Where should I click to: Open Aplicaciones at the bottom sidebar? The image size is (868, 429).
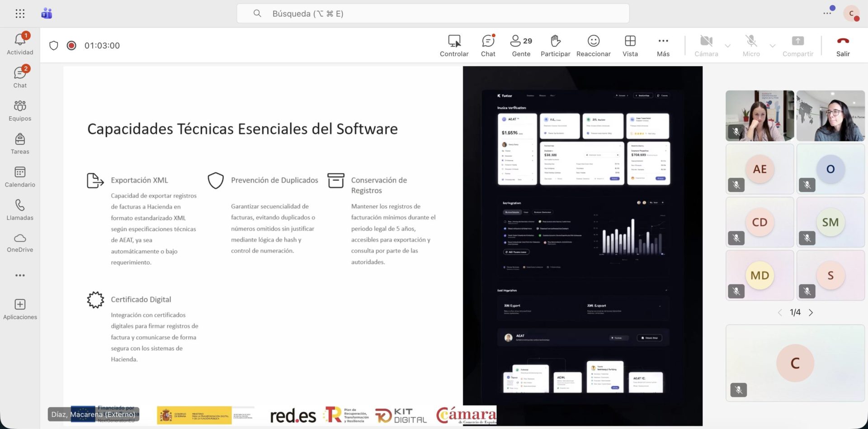pos(20,309)
